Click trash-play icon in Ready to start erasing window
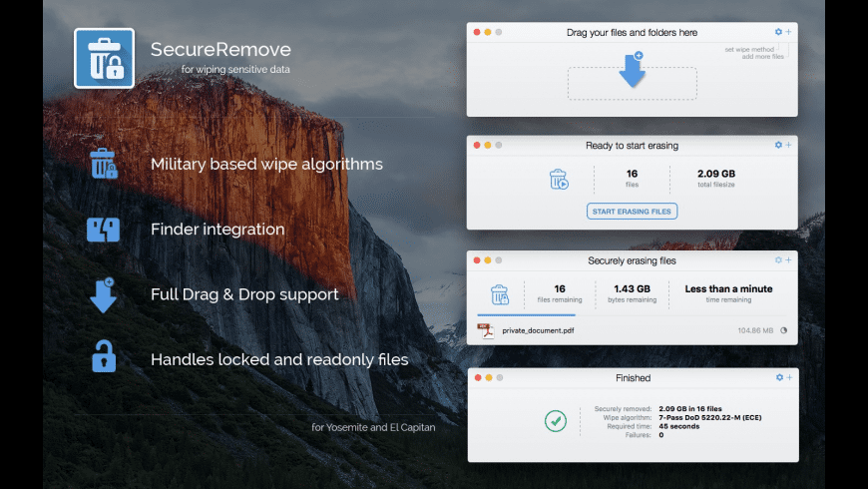 [559, 179]
